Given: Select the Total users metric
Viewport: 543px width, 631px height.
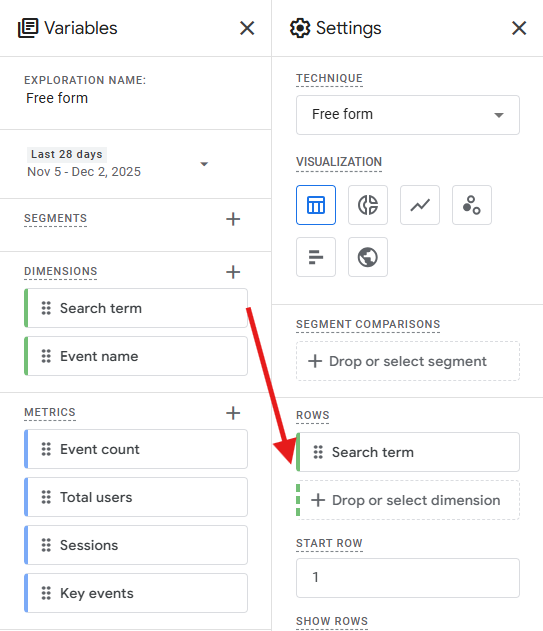Looking at the screenshot, I should 136,497.
